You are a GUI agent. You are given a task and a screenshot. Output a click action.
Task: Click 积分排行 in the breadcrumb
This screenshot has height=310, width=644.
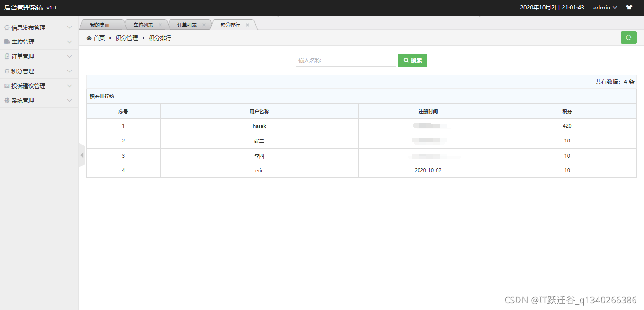(160, 38)
